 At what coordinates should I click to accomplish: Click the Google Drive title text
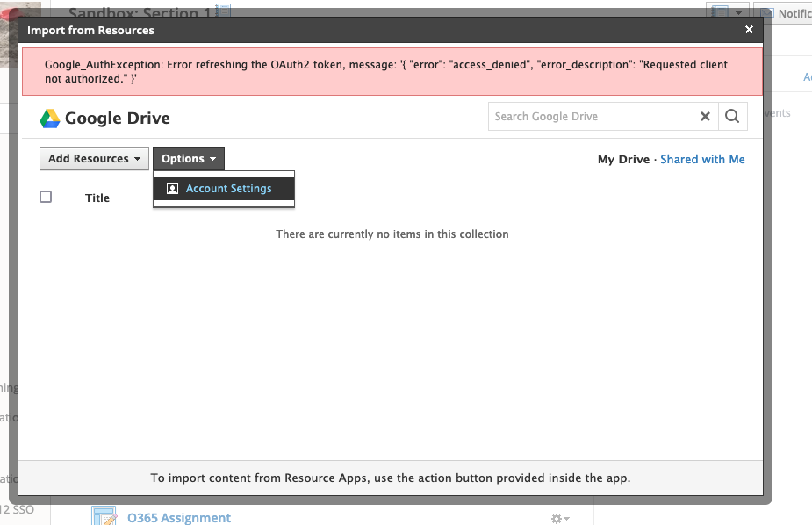(118, 119)
